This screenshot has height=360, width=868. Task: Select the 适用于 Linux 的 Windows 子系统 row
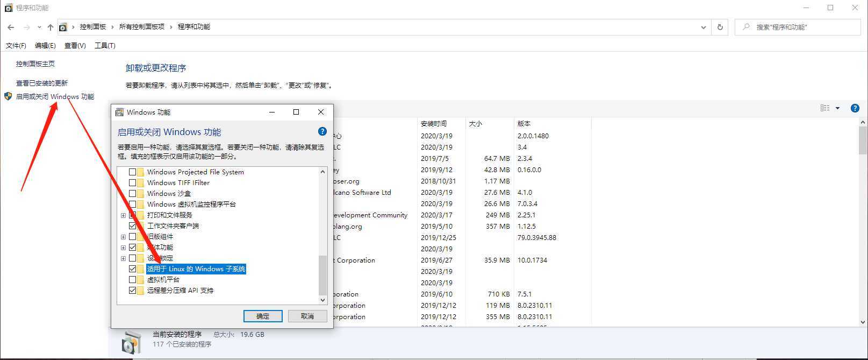click(196, 269)
